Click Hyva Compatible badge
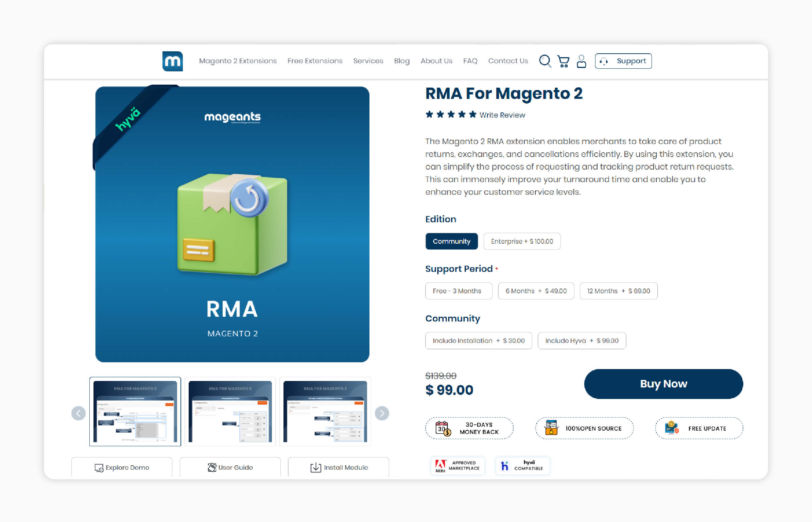 coord(522,466)
